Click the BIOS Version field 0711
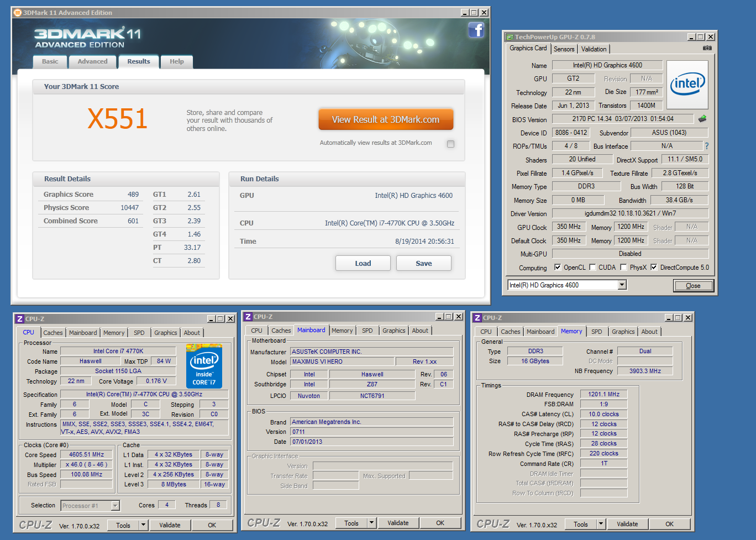 tap(372, 432)
